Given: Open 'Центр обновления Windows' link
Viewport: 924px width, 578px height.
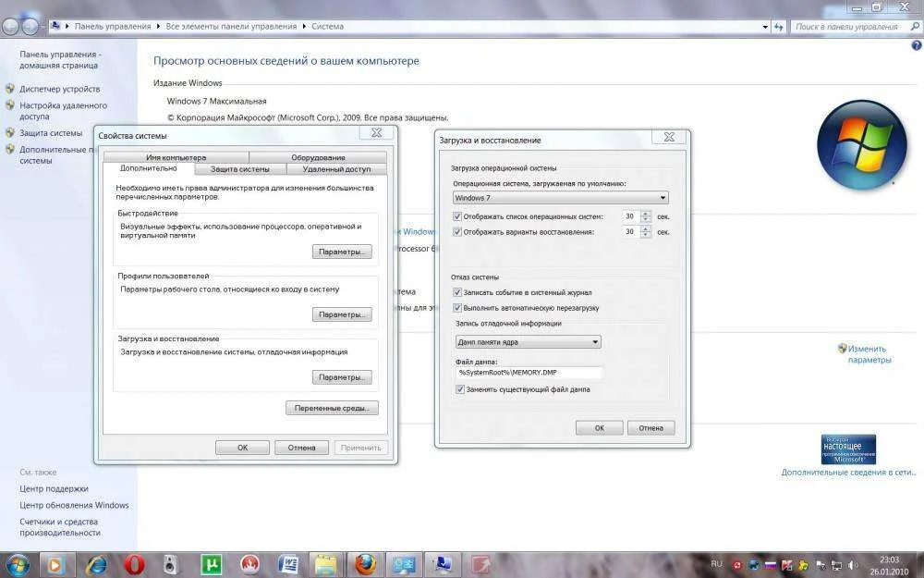Looking at the screenshot, I should click(x=74, y=506).
